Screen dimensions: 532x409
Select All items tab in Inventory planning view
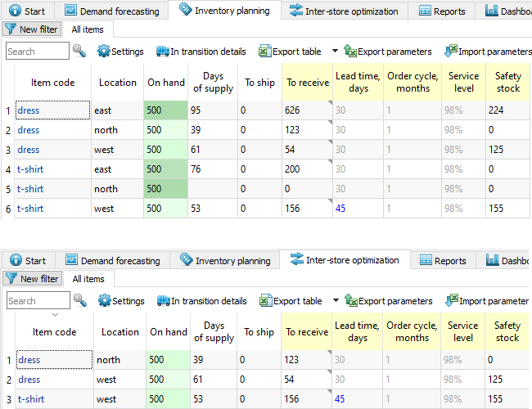coord(88,29)
